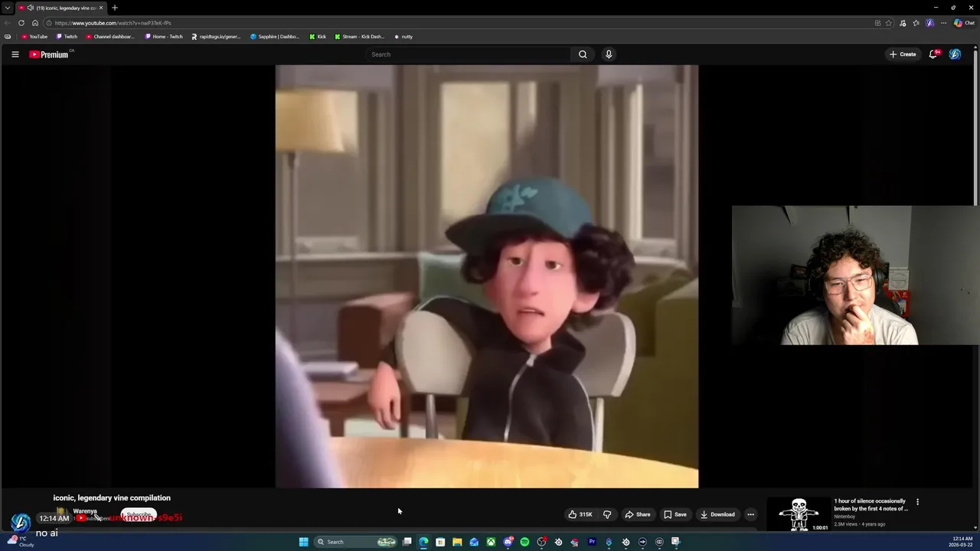
Task: Open Microsoft Edge from the taskbar
Action: point(423,542)
